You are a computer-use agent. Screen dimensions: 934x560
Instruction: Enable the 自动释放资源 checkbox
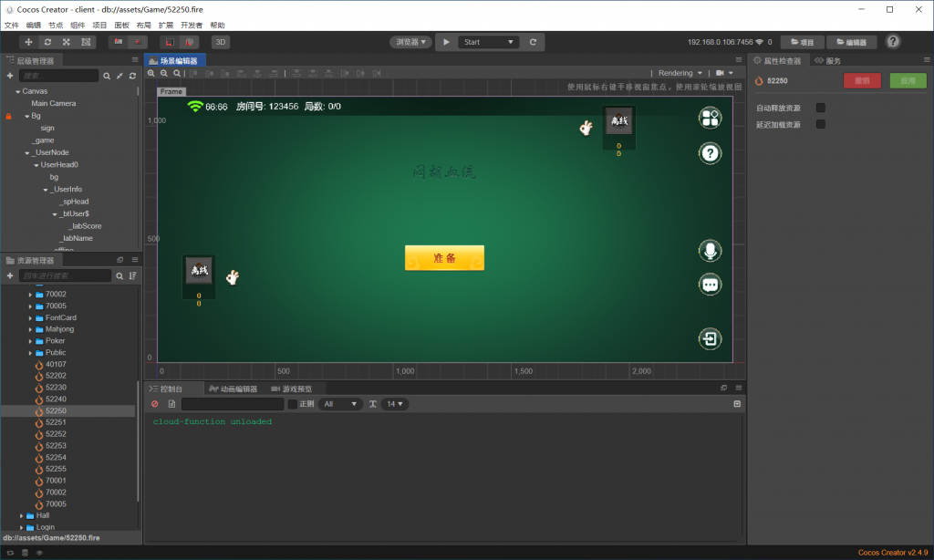821,108
